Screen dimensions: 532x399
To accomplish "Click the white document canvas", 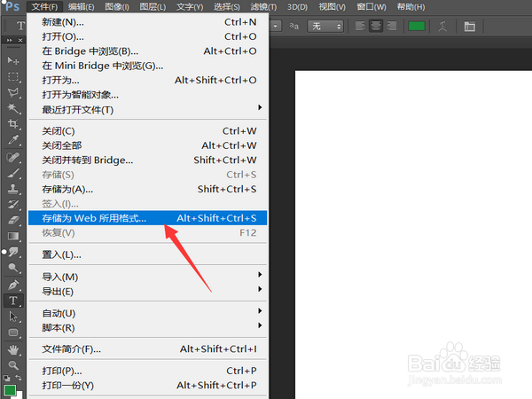I will point(413,235).
